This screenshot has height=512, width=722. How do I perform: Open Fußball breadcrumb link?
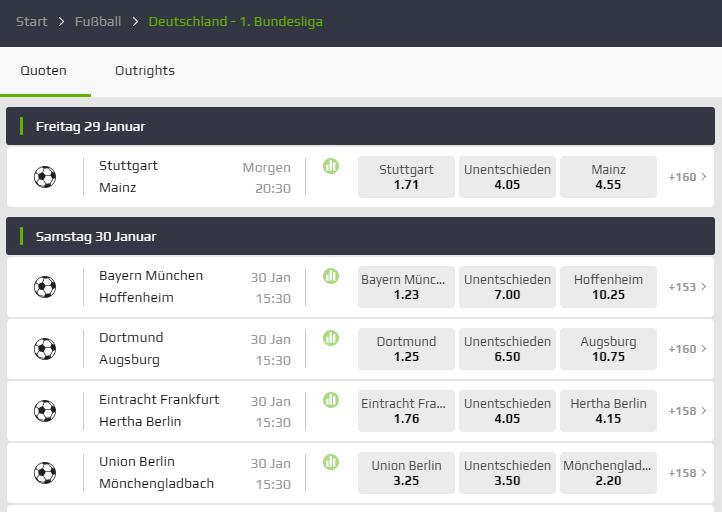coord(98,21)
